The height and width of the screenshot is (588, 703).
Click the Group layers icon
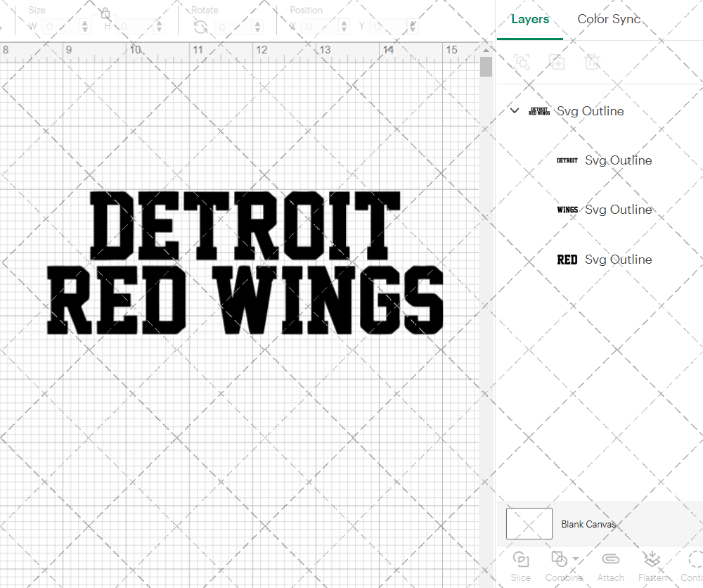tap(522, 61)
